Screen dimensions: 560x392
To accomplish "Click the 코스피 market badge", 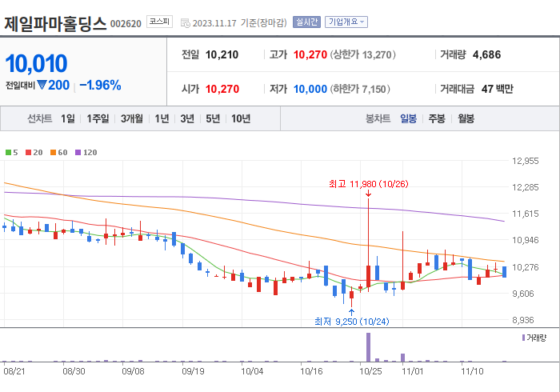I will (x=159, y=22).
